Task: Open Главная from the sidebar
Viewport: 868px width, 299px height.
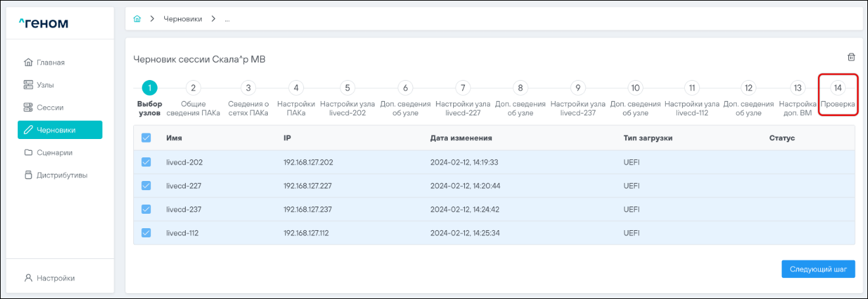Action: point(51,62)
